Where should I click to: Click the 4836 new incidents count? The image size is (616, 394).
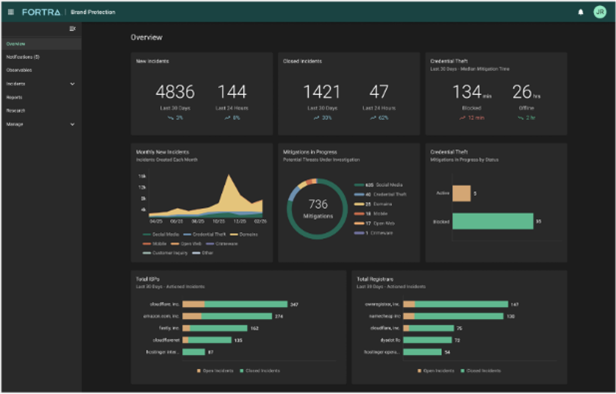(175, 92)
